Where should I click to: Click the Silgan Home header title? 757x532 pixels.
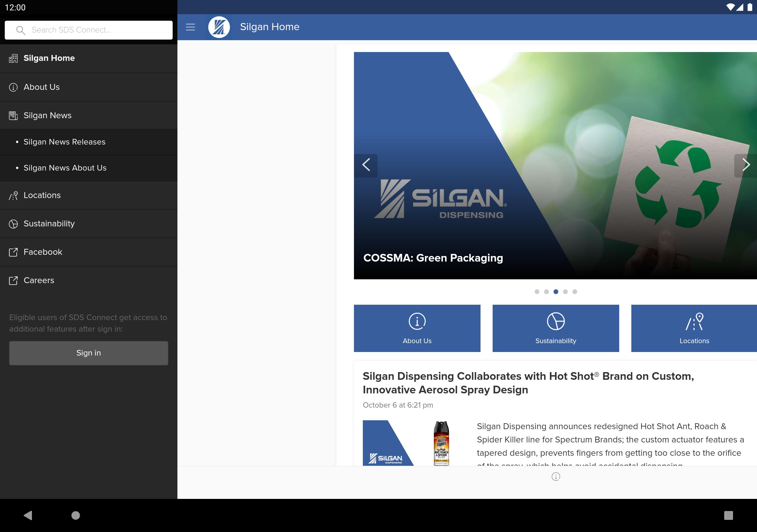click(x=269, y=27)
